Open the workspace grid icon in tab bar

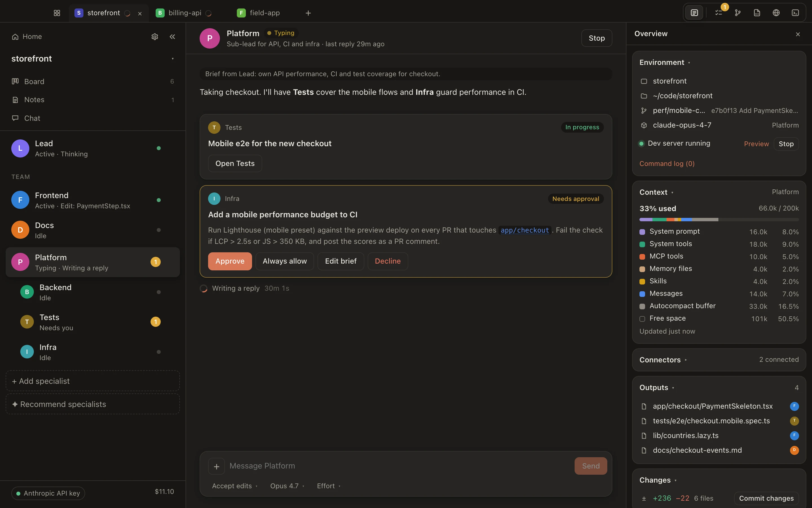coord(57,13)
